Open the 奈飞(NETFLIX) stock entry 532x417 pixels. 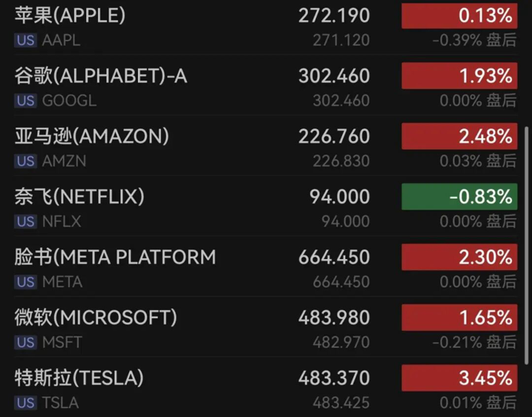click(80, 196)
